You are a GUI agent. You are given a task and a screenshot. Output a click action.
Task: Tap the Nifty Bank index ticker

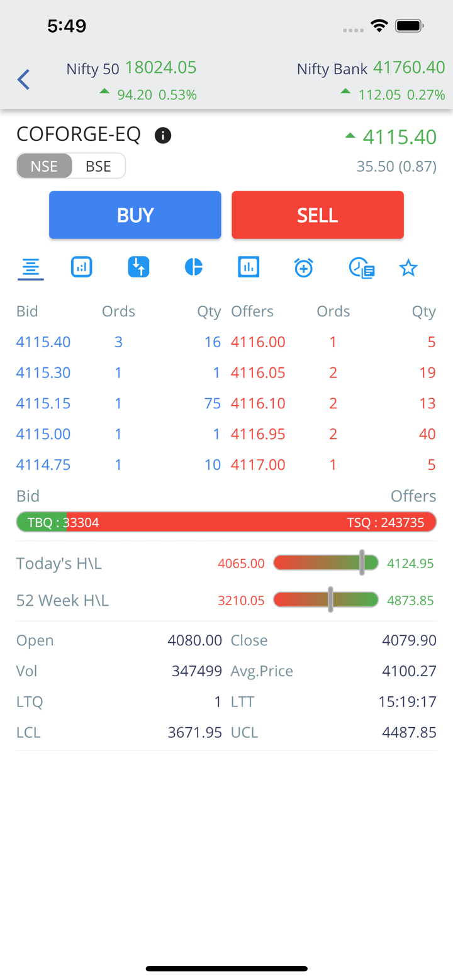point(371,81)
